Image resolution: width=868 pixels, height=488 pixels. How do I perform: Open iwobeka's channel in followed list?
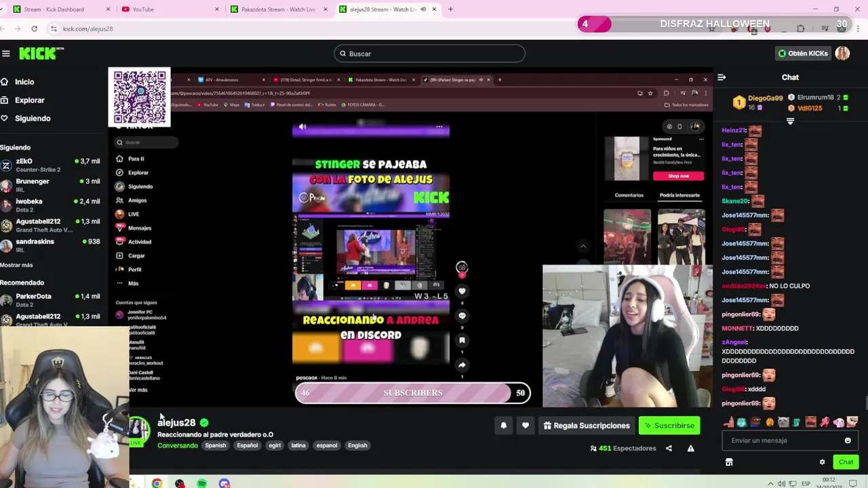[50, 205]
